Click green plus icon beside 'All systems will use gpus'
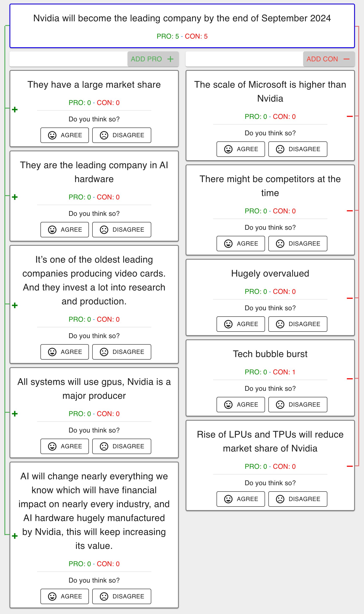Viewport: 364px width, 614px height. (15, 414)
